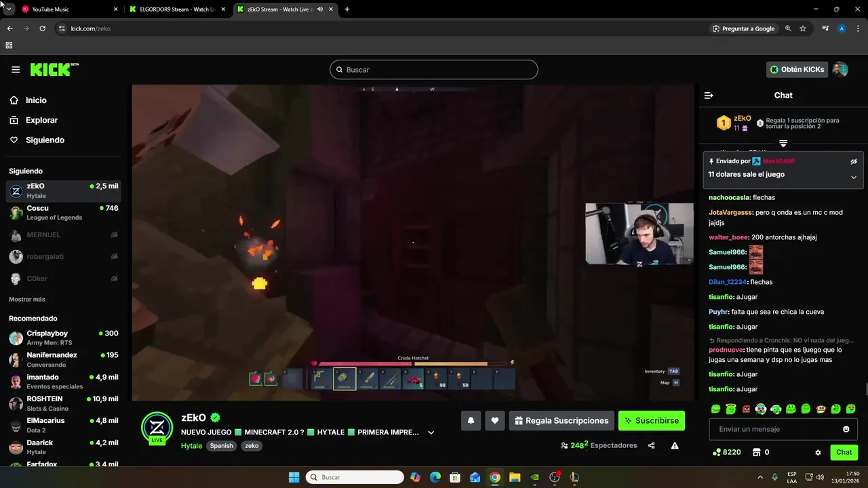Open Windows Start menu
The height and width of the screenshot is (488, 868).
[294, 477]
